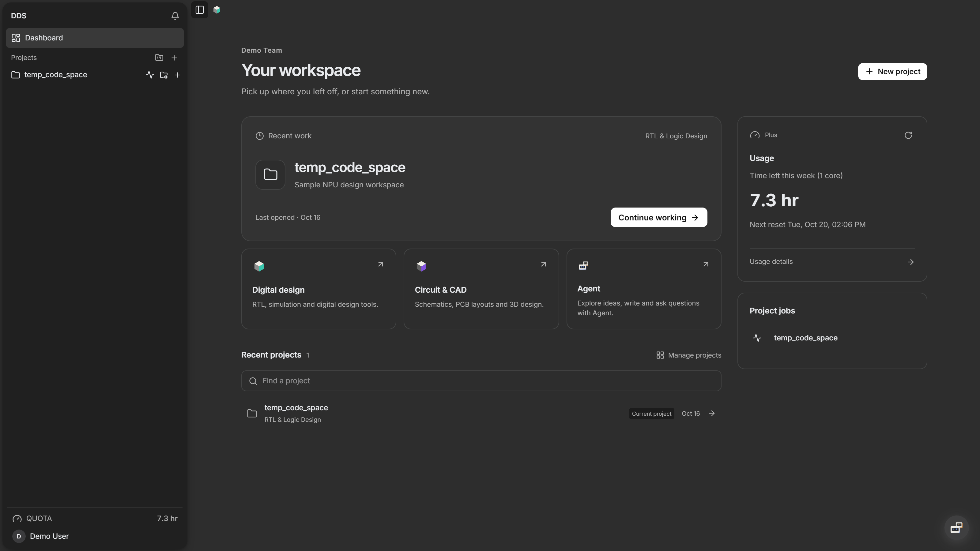Click folder settings icon for sidebar temp_code_space

click(164, 75)
